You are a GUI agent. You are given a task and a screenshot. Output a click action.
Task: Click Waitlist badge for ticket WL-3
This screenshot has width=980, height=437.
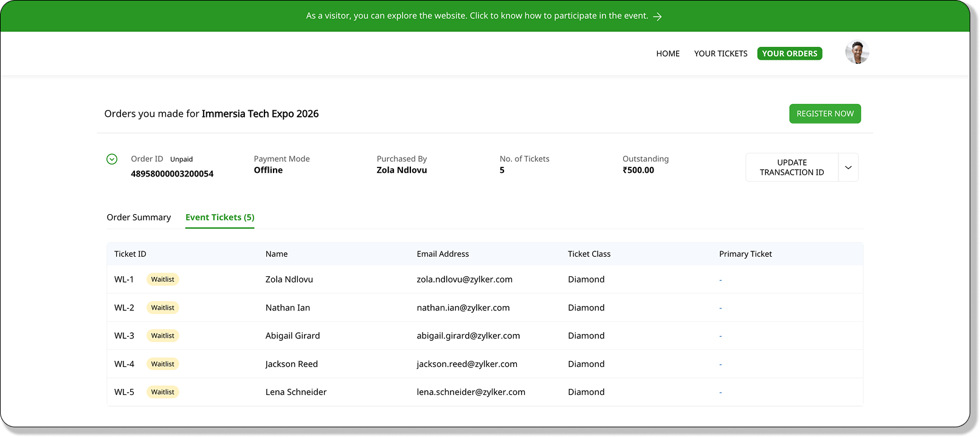point(162,336)
